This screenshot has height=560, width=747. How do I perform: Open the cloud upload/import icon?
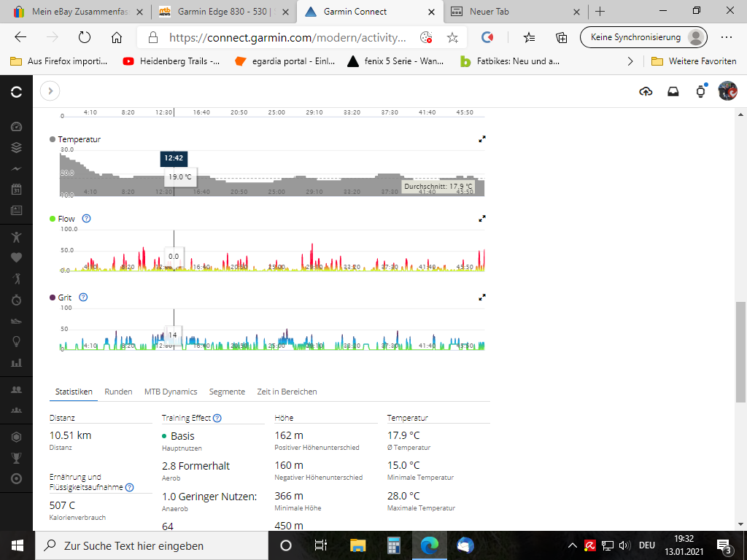pos(646,91)
